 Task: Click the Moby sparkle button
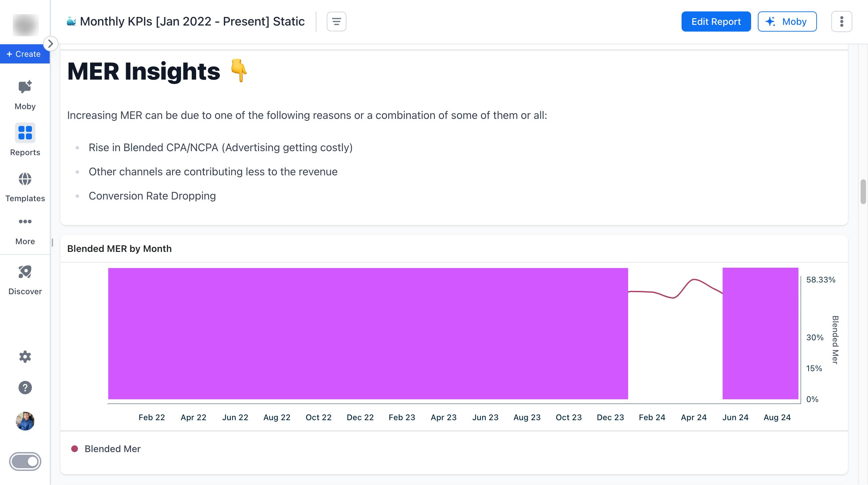tap(787, 21)
